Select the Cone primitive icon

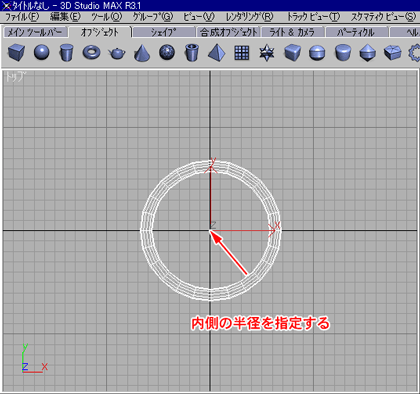142,53
